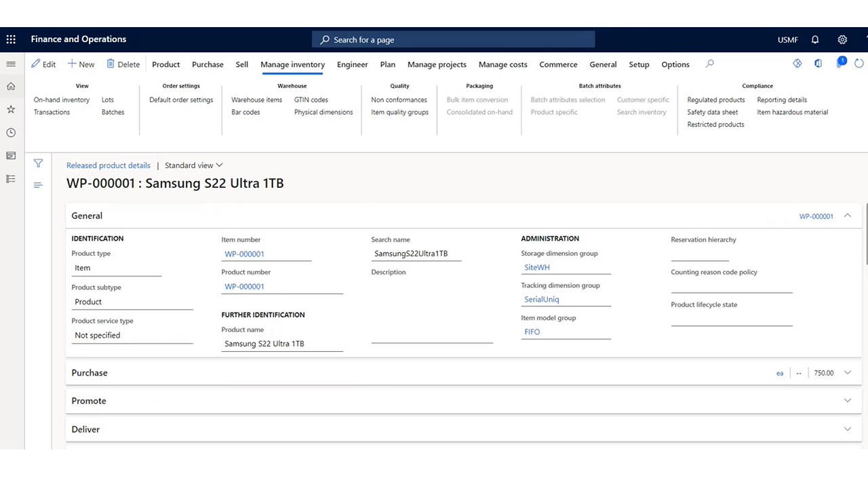Open Recent clock icon in sidebar
The image size is (868, 488).
pyautogui.click(x=11, y=133)
